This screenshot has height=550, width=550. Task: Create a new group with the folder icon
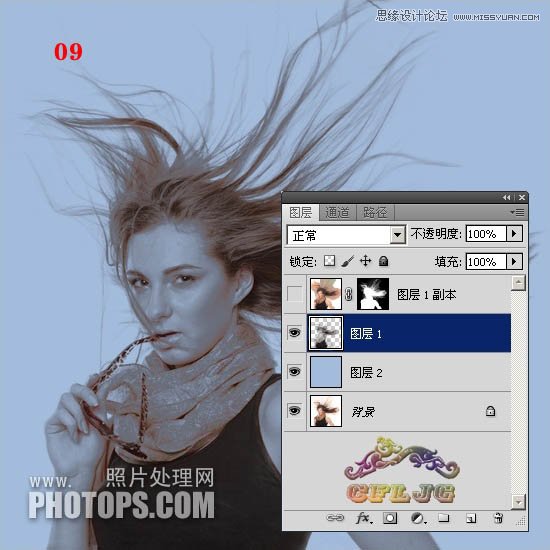click(444, 518)
